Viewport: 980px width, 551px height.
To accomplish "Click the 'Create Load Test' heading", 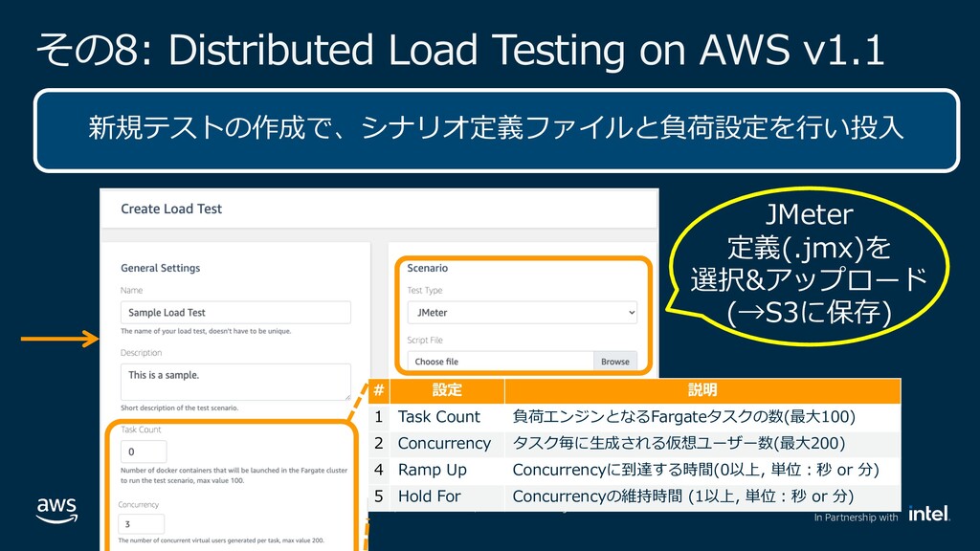I will tap(171, 209).
